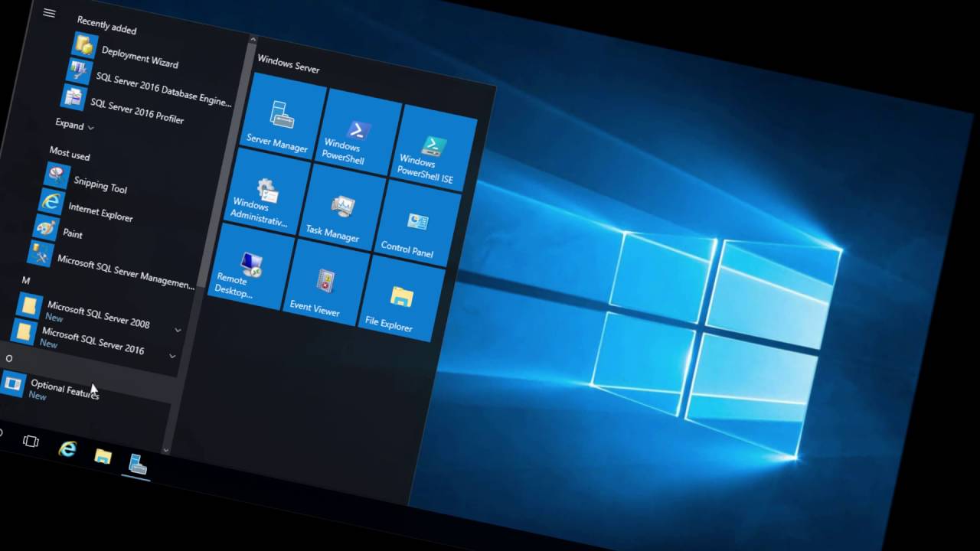
Task: Click the Most used heading
Action: click(x=70, y=154)
